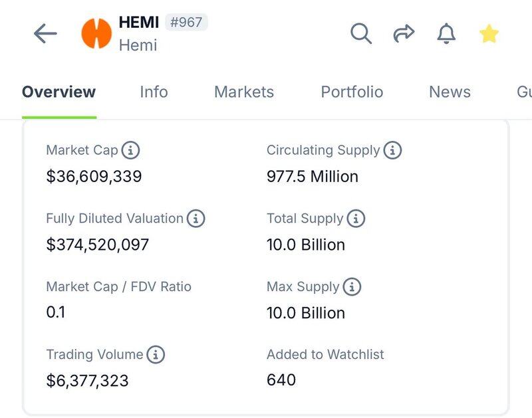
Task: Tap the FDV value $374,520,097
Action: click(x=98, y=245)
